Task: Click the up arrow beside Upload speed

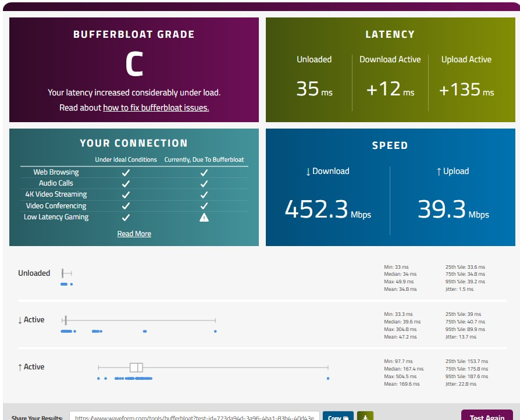Action: 439,172
